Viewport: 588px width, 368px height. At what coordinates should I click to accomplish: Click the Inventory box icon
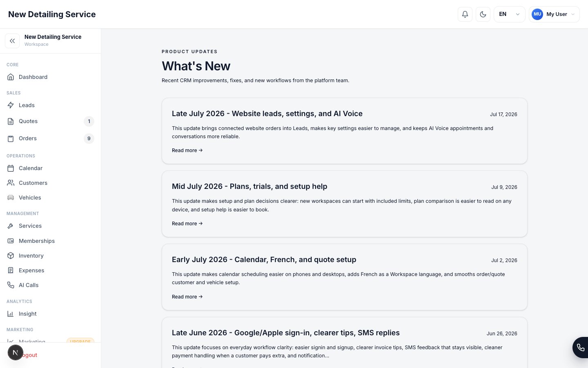point(11,256)
